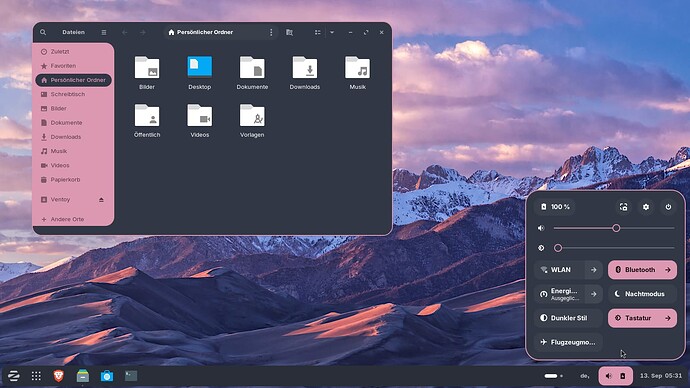
Task: Take a screenshot from quick settings
Action: click(x=624, y=207)
